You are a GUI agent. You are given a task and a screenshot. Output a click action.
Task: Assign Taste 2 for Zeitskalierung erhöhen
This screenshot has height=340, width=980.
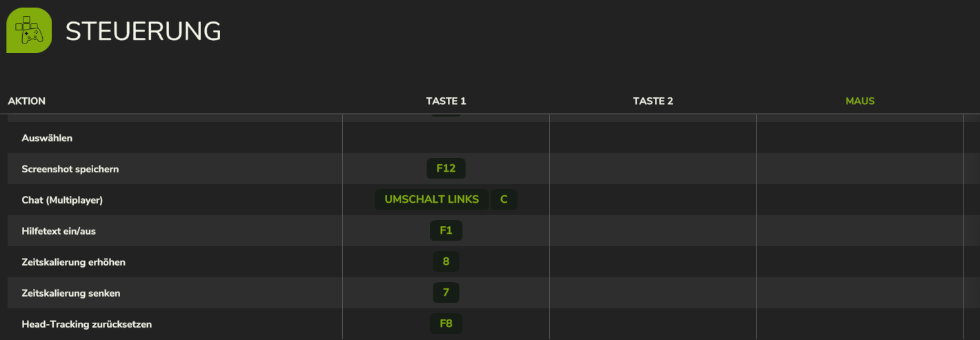click(x=653, y=262)
